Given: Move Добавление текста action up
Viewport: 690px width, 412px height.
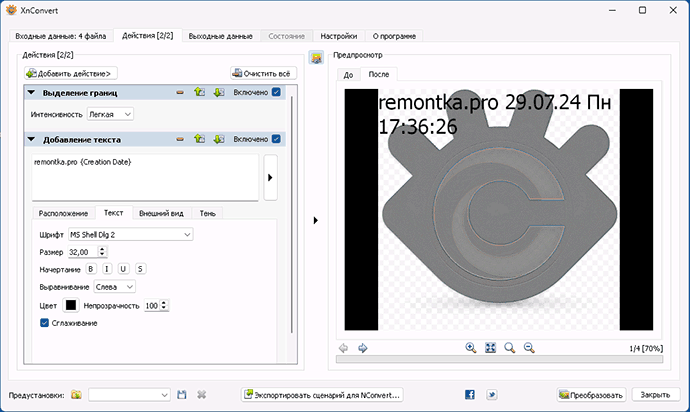Looking at the screenshot, I should 200,139.
